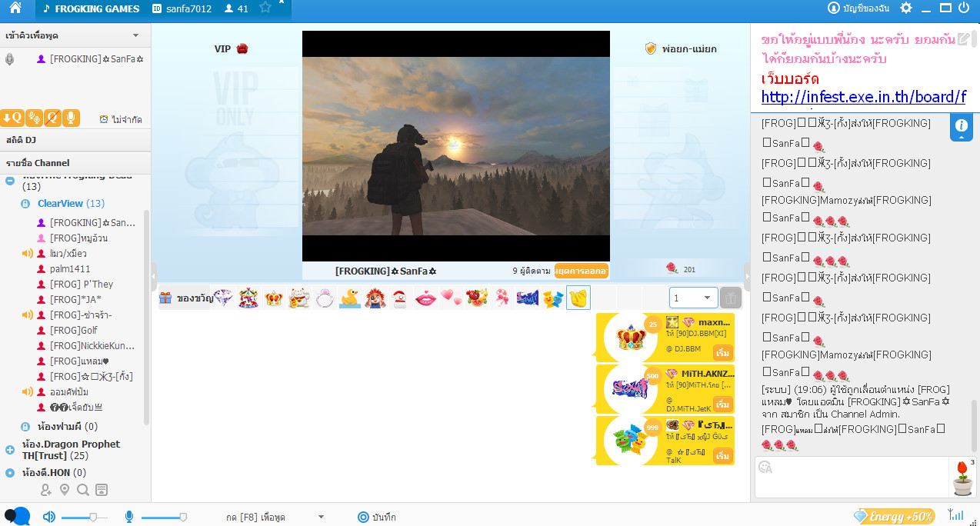Expand the ห้องดี.HON (0) channel

click(x=10, y=472)
